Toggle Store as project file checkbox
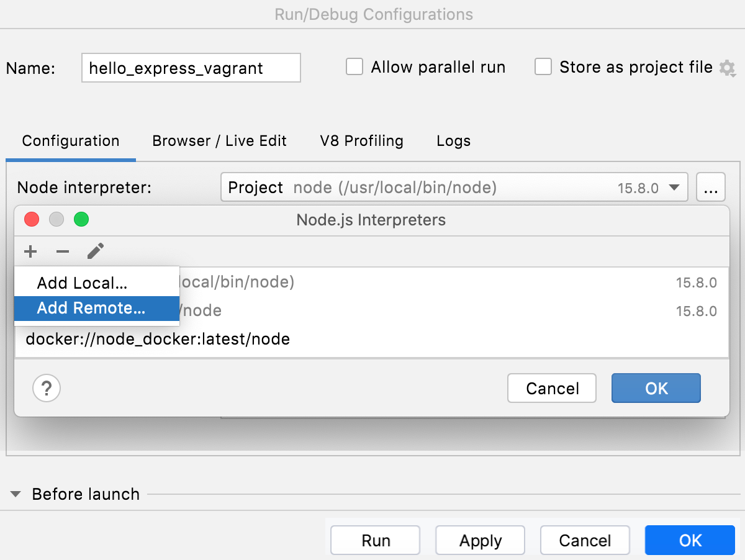Screen dimensions: 745x560 543,67
